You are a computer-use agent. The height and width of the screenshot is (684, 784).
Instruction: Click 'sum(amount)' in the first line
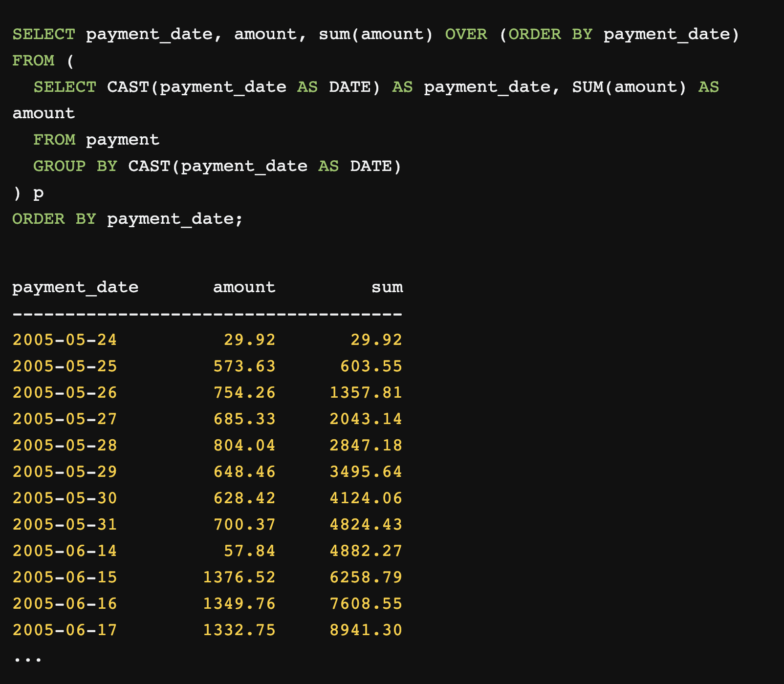(376, 34)
